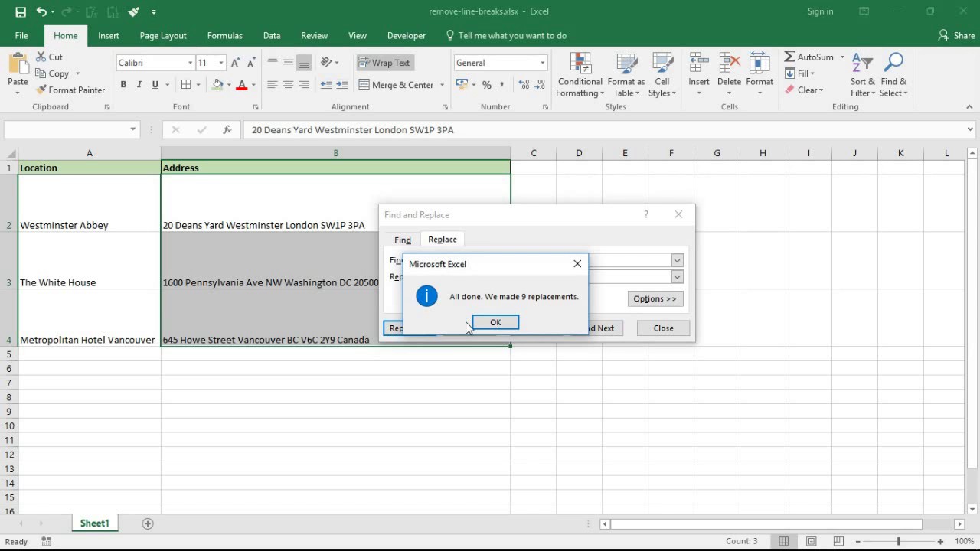
Task: Open Format as Table gallery
Action: 626,75
